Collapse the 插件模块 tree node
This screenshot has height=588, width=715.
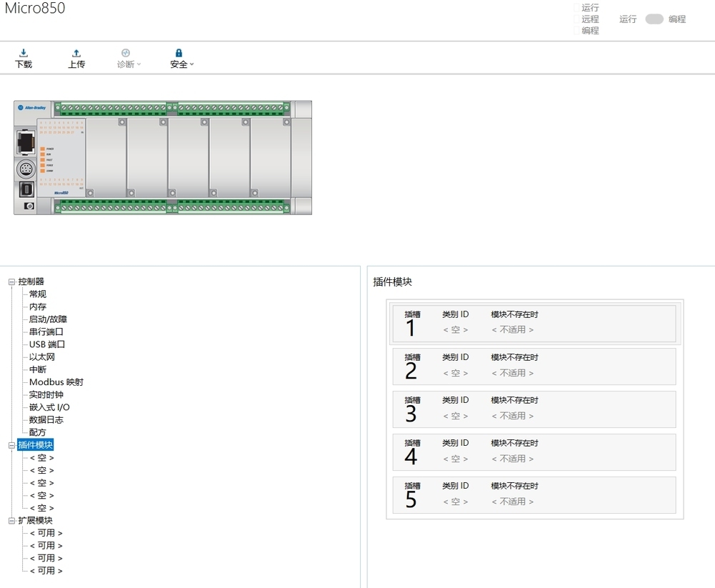(x=12, y=445)
